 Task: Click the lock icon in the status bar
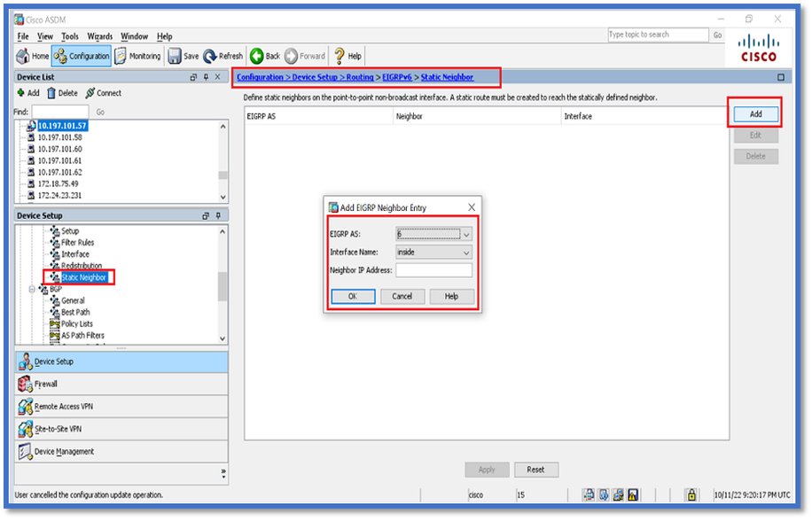click(691, 495)
